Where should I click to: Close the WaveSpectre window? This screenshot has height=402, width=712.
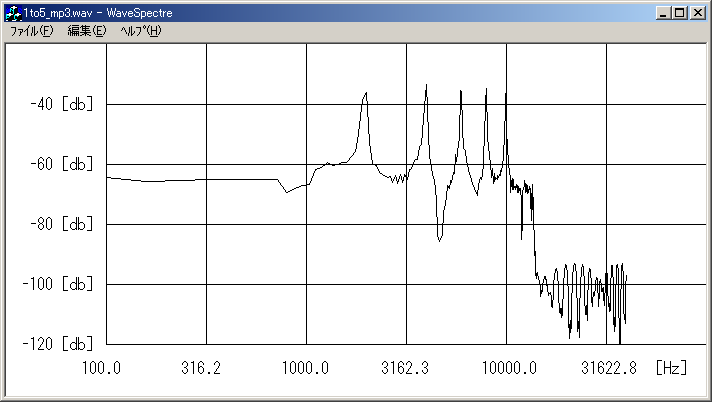pos(697,13)
